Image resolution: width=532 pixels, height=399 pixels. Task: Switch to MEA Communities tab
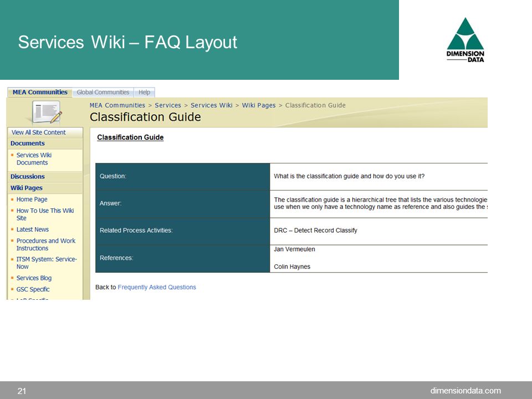(x=40, y=93)
